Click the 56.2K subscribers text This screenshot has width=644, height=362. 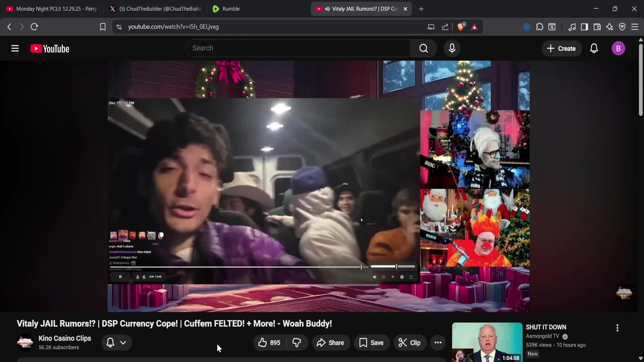pos(59,347)
